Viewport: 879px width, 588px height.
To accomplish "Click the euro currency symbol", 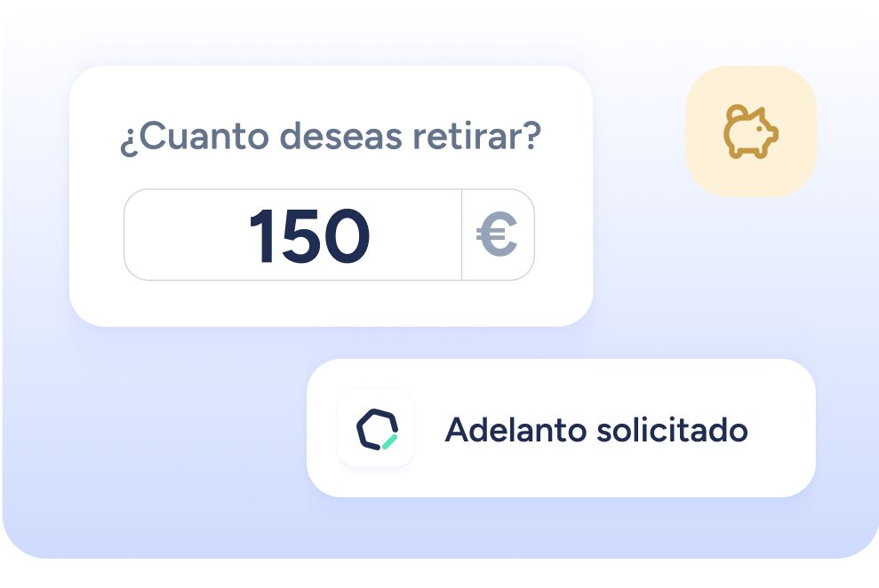I will pos(497,234).
